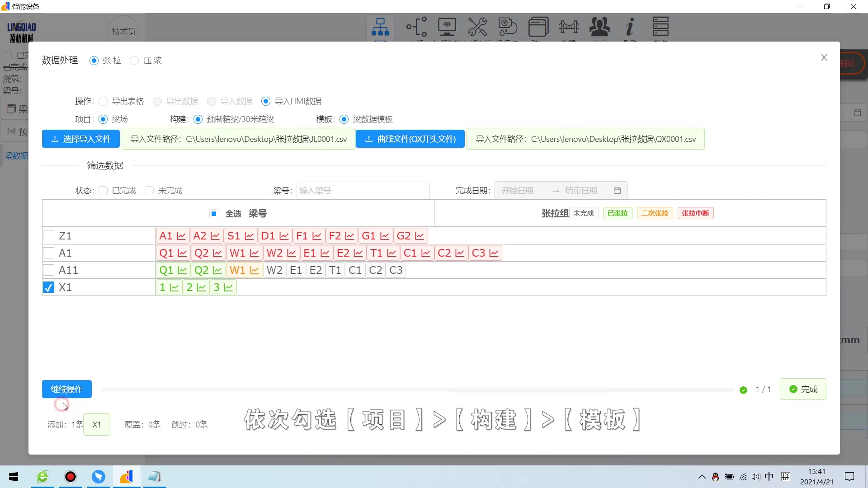Close the 数据处理 dialog
This screenshot has height=488, width=868.
click(x=824, y=57)
